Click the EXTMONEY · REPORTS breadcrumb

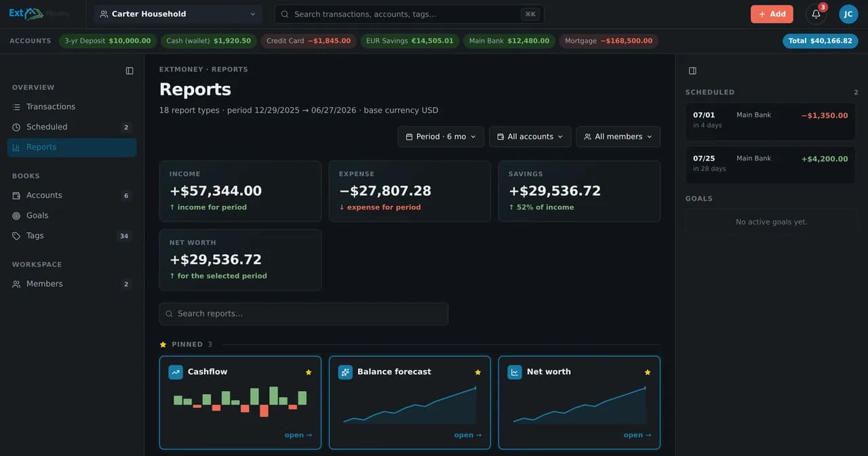[x=203, y=70]
